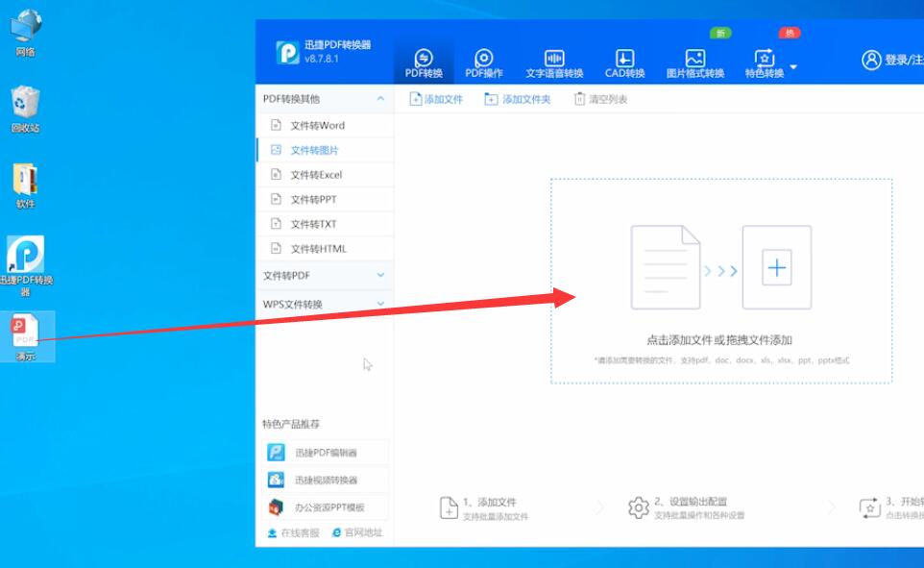Screen dimensions: 924x568
Task: Click the 特色产品推荐 heading
Action: tap(291, 424)
